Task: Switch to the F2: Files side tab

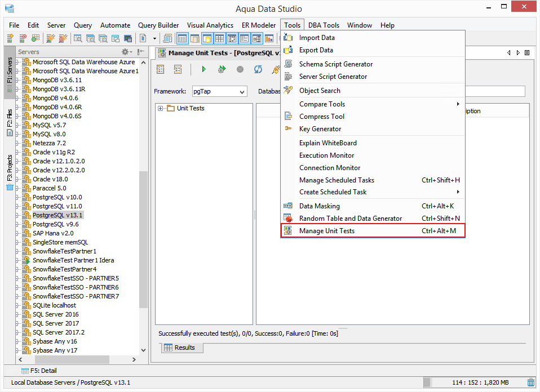Action: point(10,123)
